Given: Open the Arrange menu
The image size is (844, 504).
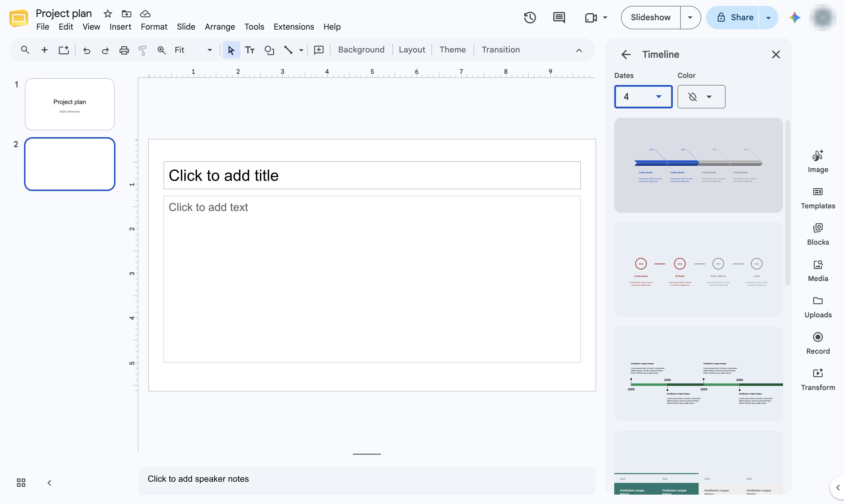Looking at the screenshot, I should 219,26.
